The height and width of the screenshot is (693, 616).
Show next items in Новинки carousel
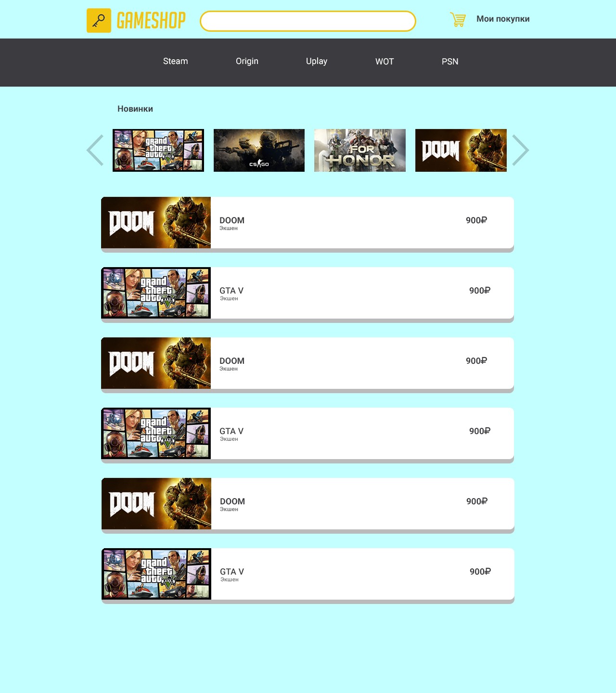(521, 150)
